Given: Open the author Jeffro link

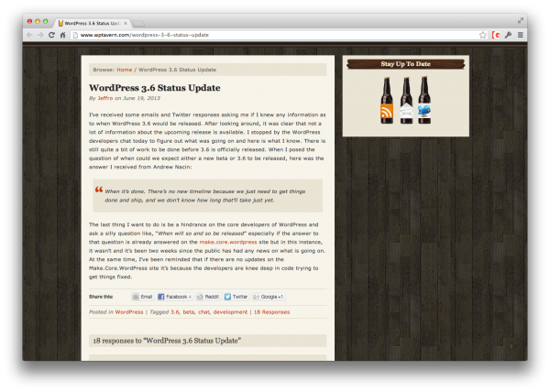Looking at the screenshot, I should pos(105,98).
